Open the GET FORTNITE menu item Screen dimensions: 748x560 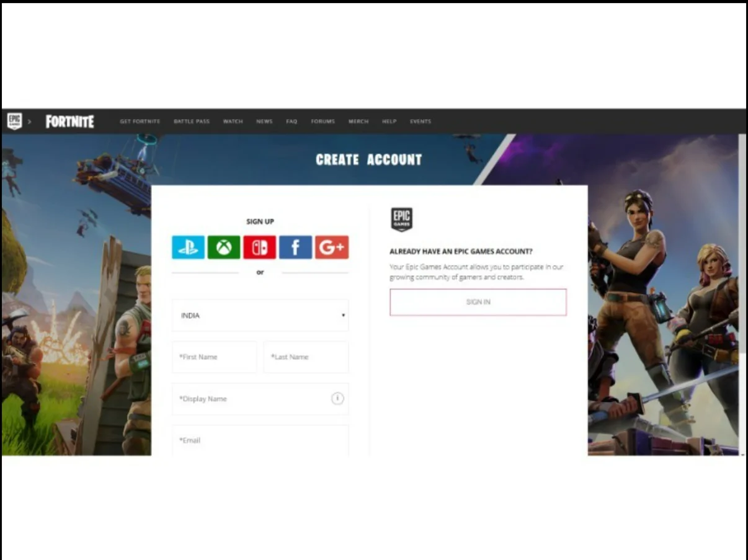tap(140, 122)
